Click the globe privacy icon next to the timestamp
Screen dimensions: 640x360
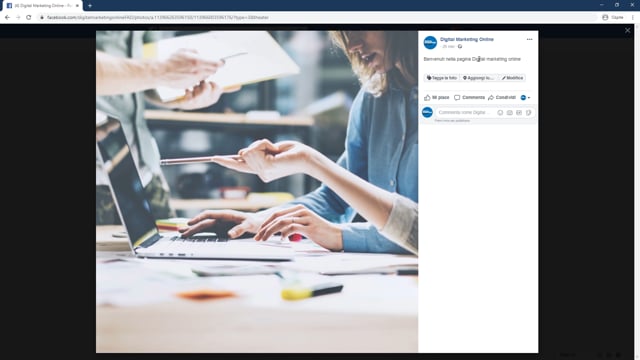pyautogui.click(x=460, y=47)
